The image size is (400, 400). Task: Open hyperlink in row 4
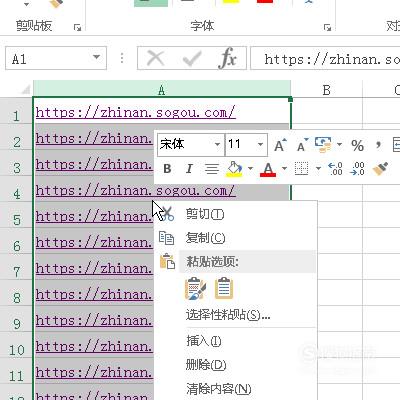136,191
